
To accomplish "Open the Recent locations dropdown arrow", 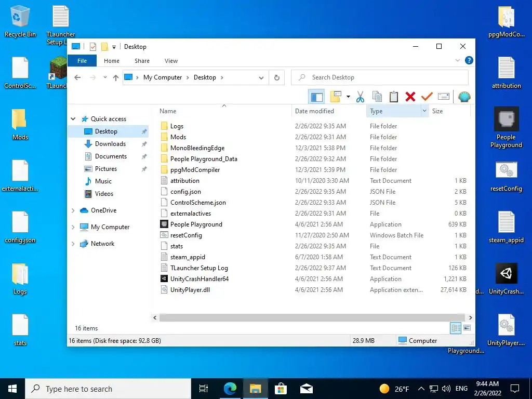I will 105,77.
